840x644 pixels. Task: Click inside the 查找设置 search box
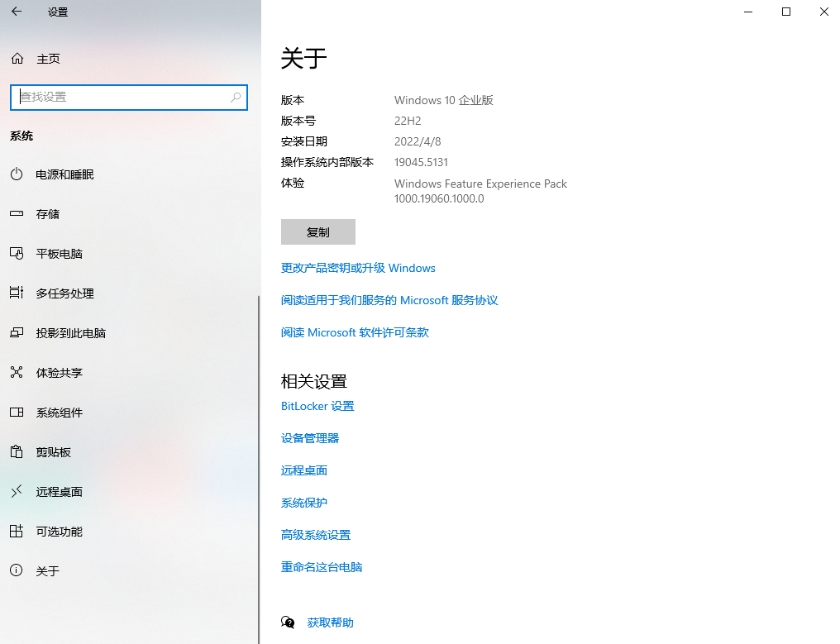(x=128, y=98)
